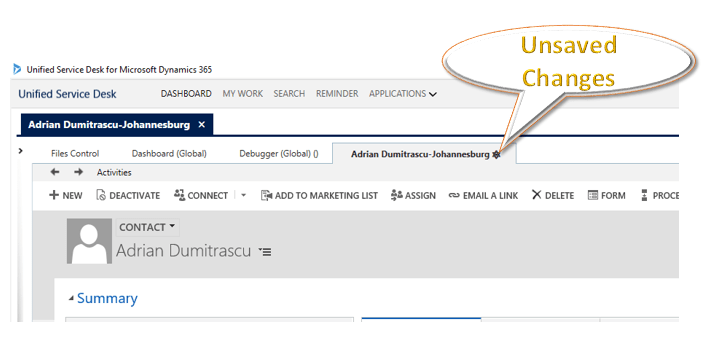
Task: Expand the left panel chevron
Action: tap(20, 151)
